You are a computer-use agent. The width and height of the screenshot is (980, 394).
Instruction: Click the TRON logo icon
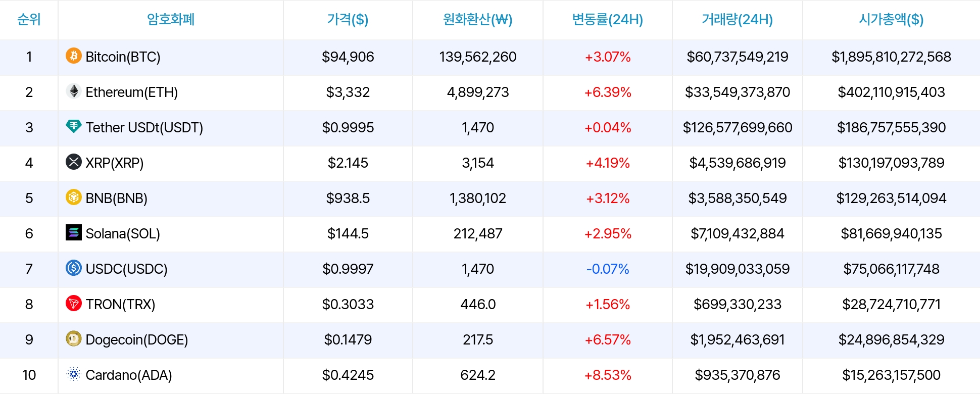[74, 303]
